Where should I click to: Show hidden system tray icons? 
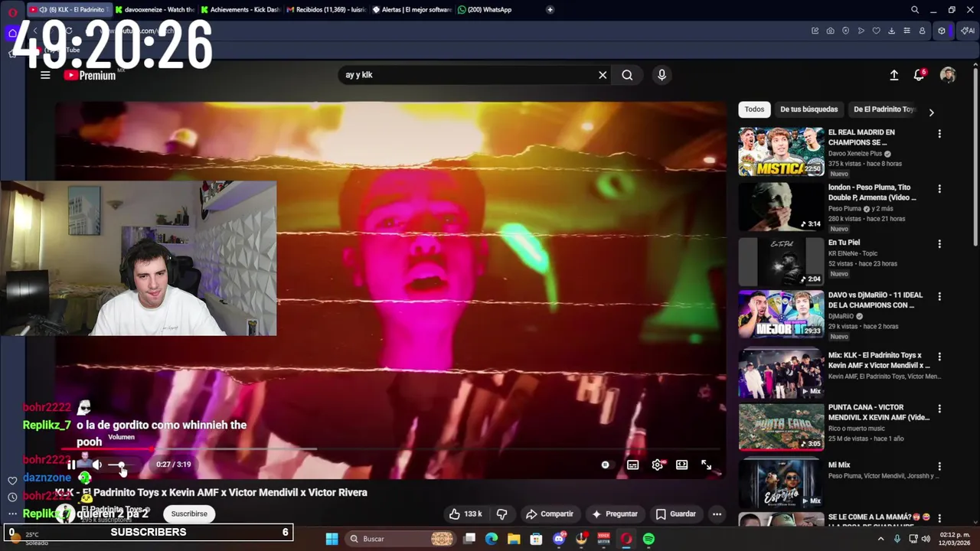880,539
